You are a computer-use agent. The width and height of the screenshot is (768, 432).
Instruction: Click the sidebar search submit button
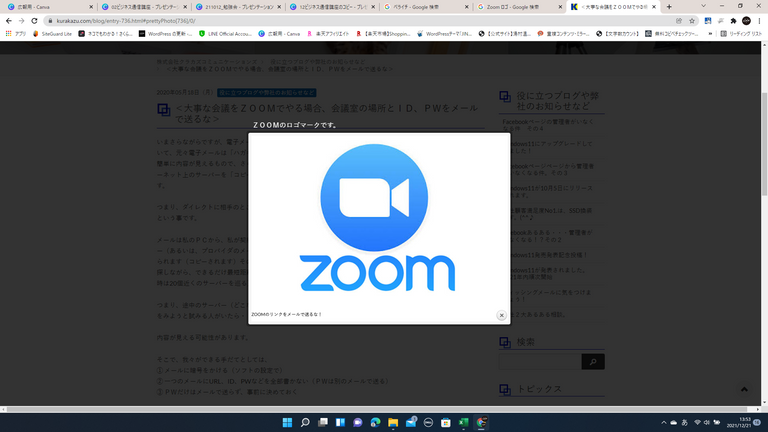[x=592, y=362]
